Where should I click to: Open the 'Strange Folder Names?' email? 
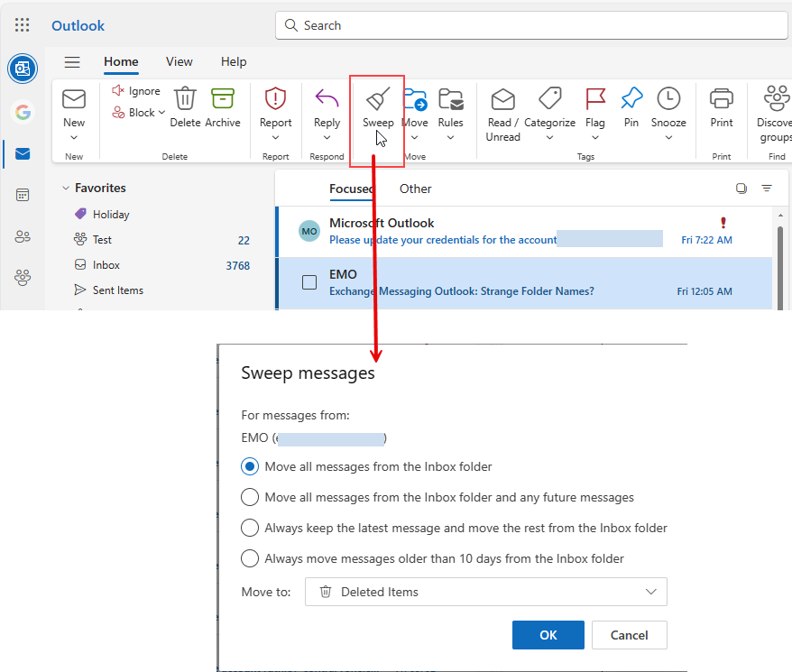(525, 283)
